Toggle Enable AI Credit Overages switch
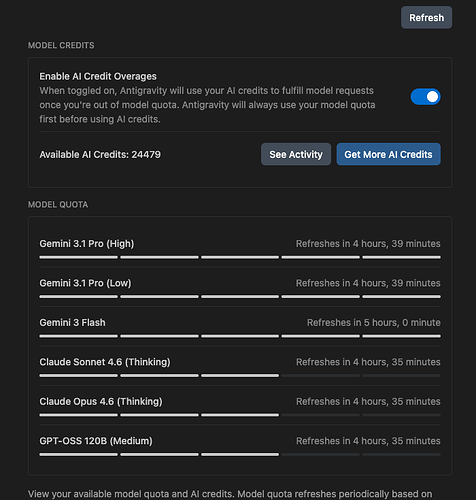This screenshot has width=476, height=500. tap(425, 97)
